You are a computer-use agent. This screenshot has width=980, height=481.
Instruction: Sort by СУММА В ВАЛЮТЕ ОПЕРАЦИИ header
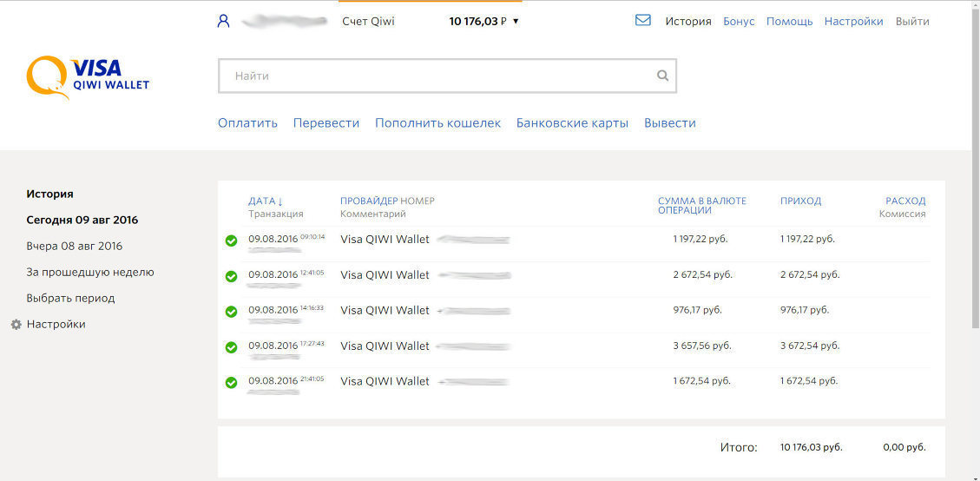[x=702, y=206]
